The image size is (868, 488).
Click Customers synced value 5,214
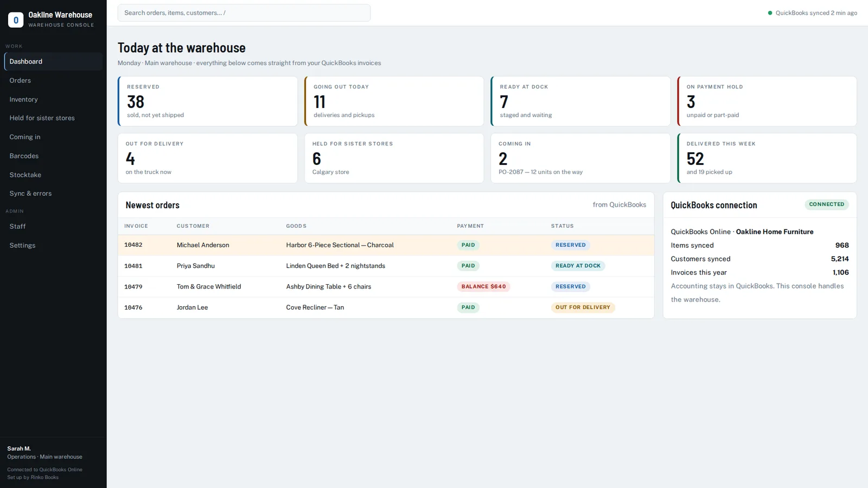[840, 259]
